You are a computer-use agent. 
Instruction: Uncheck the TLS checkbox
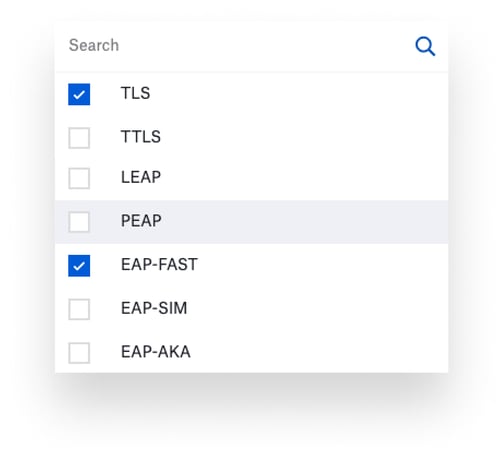[x=79, y=94]
